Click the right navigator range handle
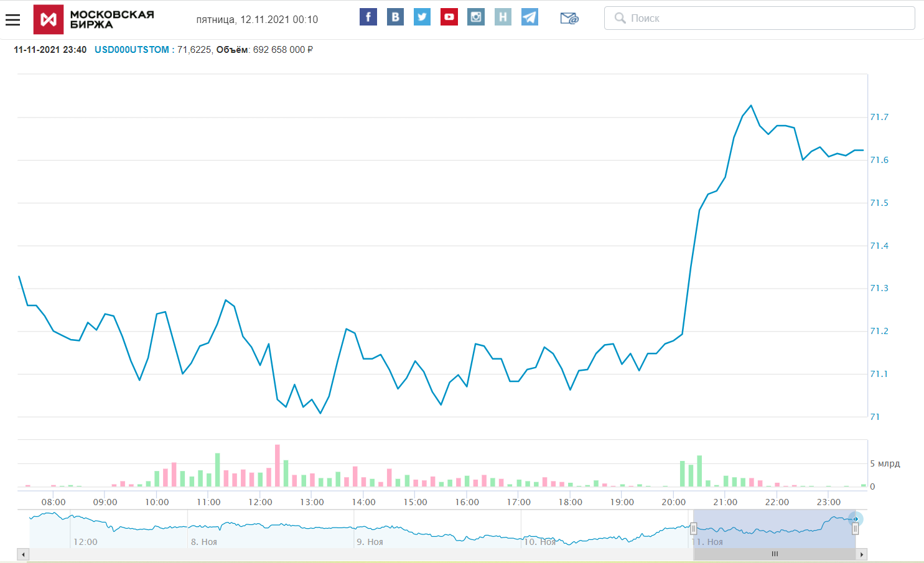Image resolution: width=924 pixels, height=563 pixels. 855,529
